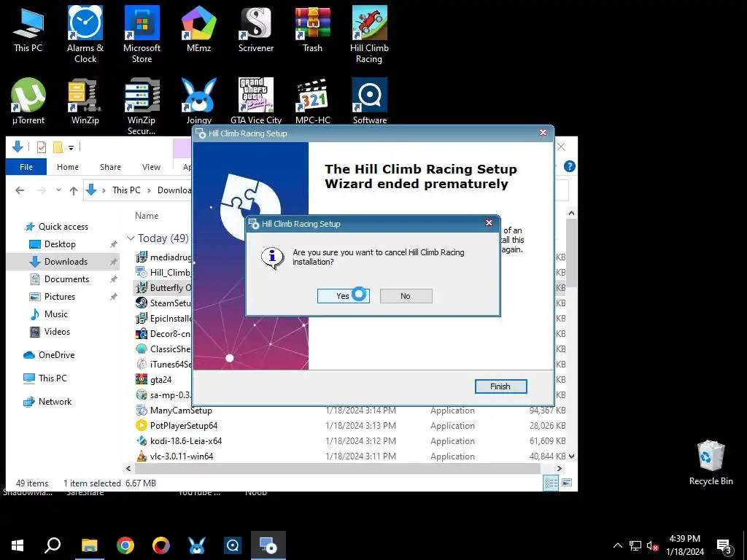Open WinZip desktop shortcut
747x560 pixels.
tap(85, 101)
